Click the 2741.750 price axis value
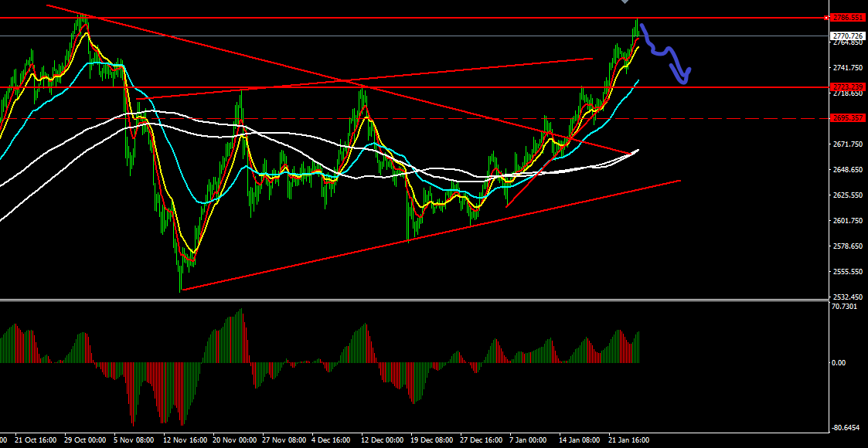The height and width of the screenshot is (448, 868). [x=848, y=67]
